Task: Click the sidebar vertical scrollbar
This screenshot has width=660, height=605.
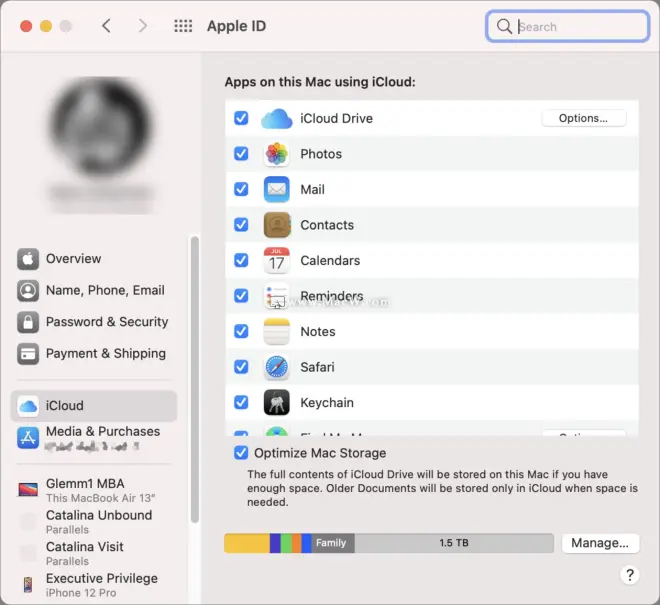Action: pos(194,379)
